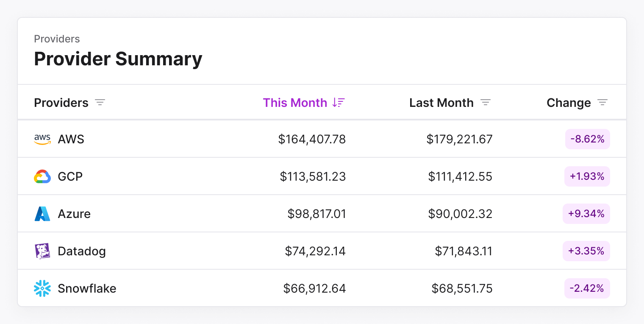Viewport: 644px width, 324px height.
Task: Click the AWS -8.62% change badge
Action: (x=587, y=139)
